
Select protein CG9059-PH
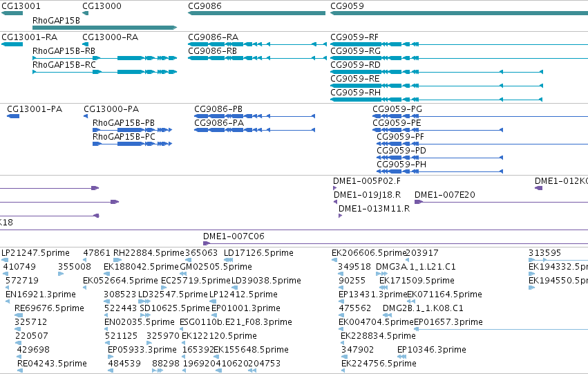tap(401, 165)
